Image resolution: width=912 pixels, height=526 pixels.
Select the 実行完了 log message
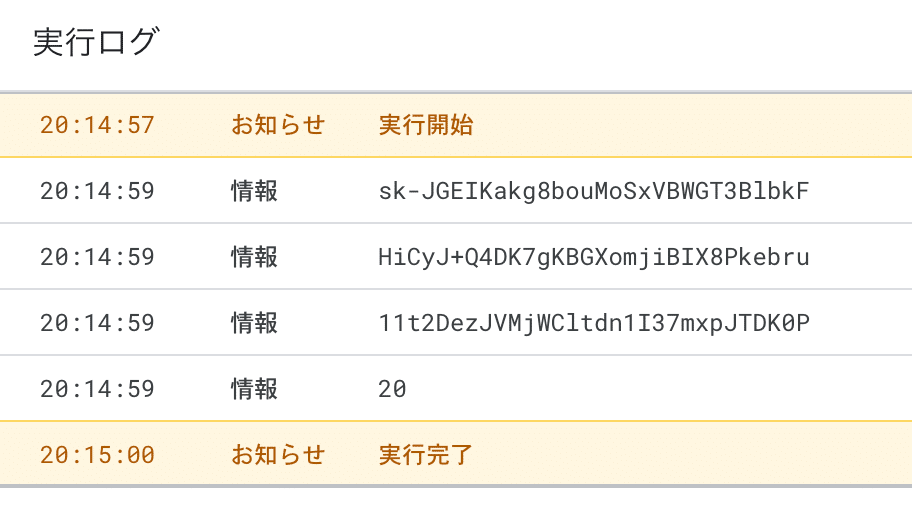426,455
